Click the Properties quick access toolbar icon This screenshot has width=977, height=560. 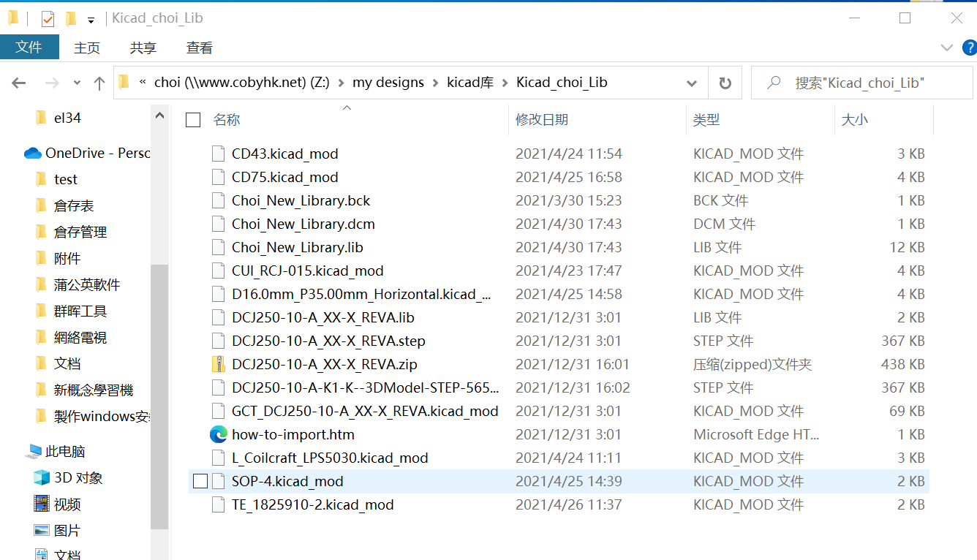point(48,18)
